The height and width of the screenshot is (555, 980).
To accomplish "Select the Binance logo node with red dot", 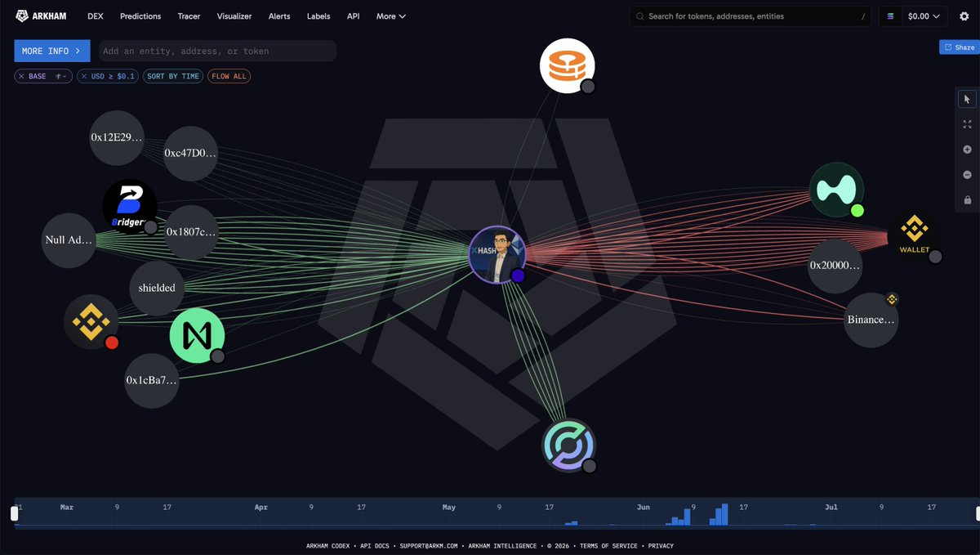I will point(91,322).
